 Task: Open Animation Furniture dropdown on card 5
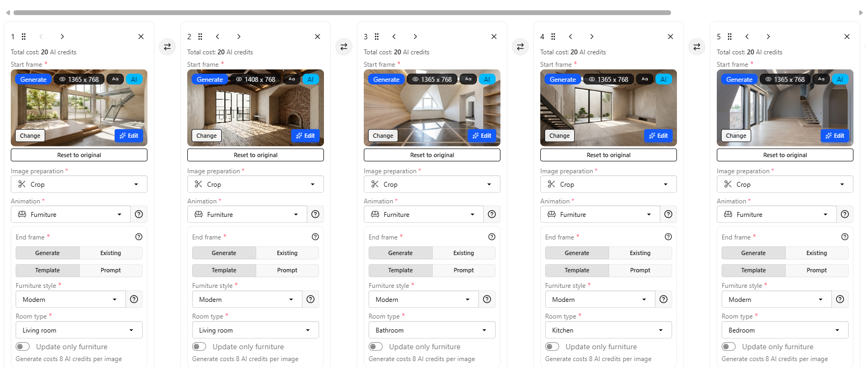[777, 214]
